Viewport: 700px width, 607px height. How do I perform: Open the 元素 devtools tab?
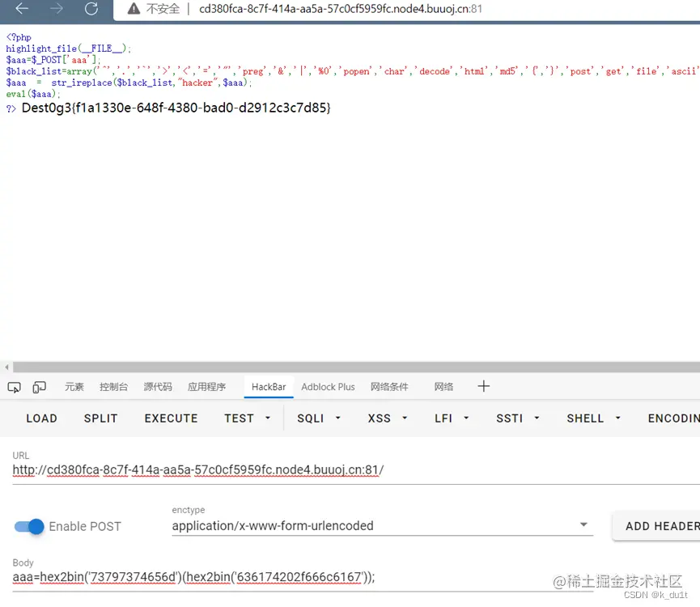(74, 387)
